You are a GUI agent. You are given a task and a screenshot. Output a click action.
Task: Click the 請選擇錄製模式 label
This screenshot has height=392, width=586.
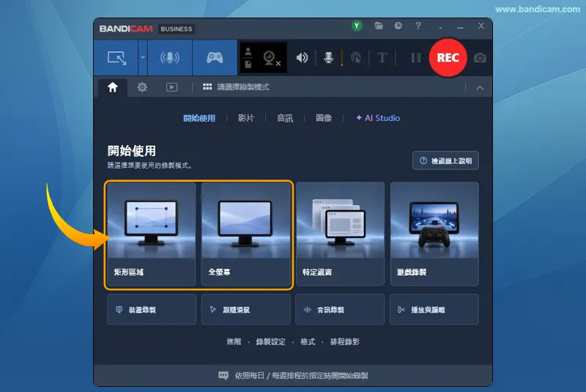click(243, 87)
